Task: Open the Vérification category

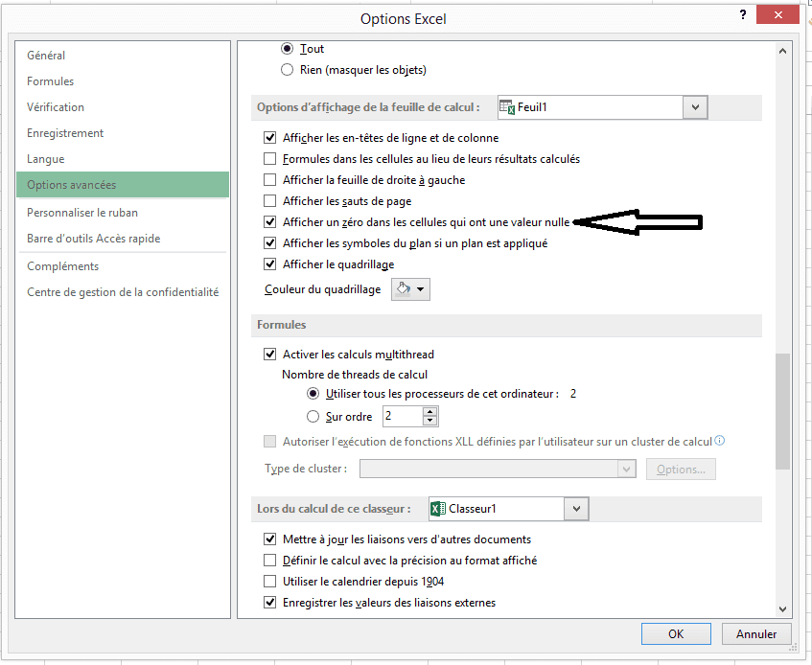Action: (x=123, y=107)
